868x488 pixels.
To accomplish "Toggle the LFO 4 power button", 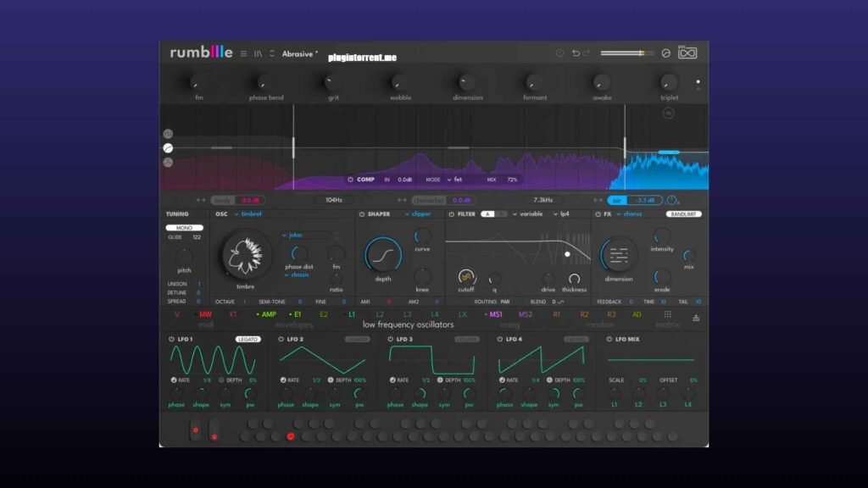I will [x=500, y=339].
